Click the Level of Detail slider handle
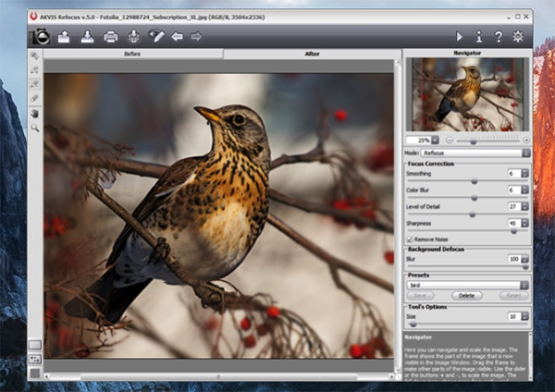Image resolution: width=555 pixels, height=392 pixels. (x=472, y=214)
